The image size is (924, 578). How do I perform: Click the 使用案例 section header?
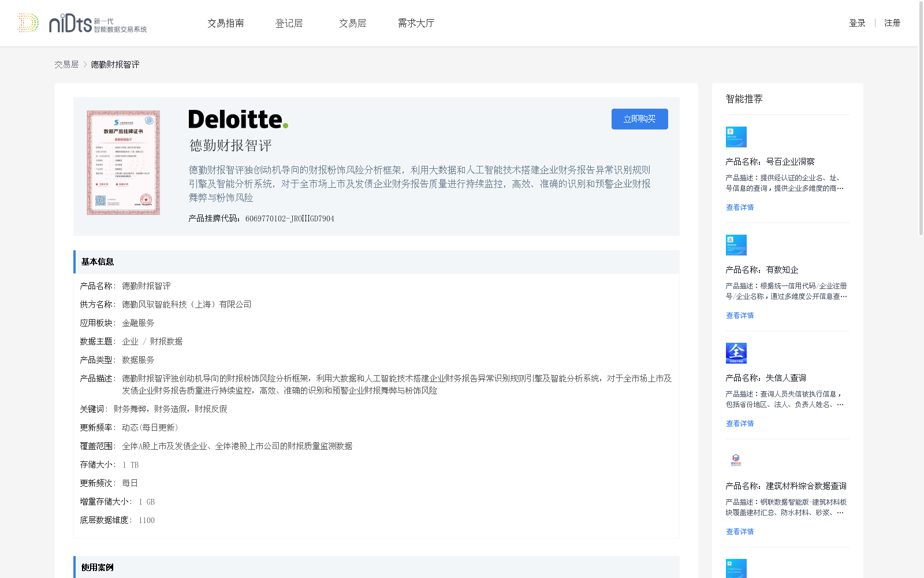[377, 567]
